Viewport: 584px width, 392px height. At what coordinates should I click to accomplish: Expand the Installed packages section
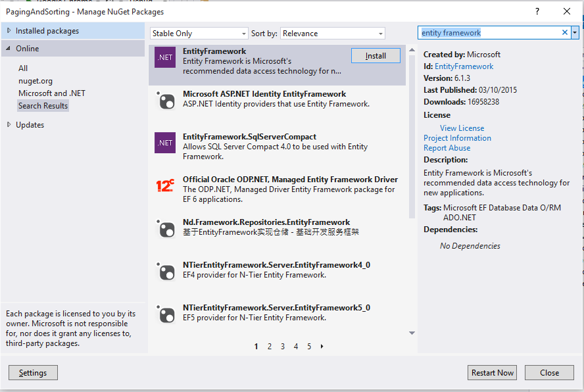(x=9, y=30)
